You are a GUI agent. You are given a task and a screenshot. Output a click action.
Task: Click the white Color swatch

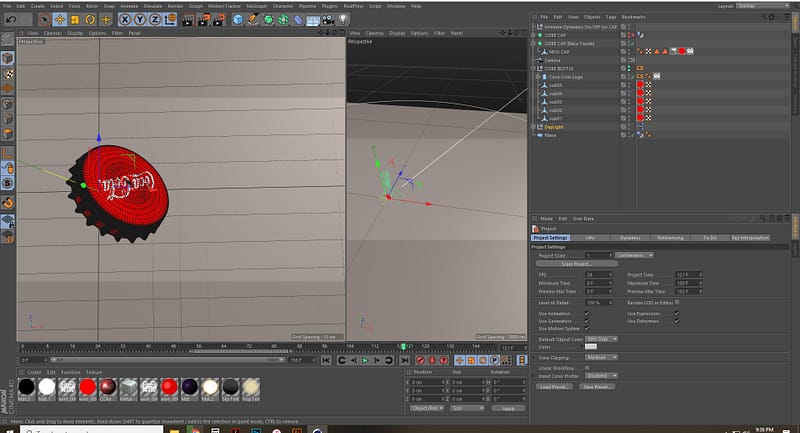pos(591,347)
